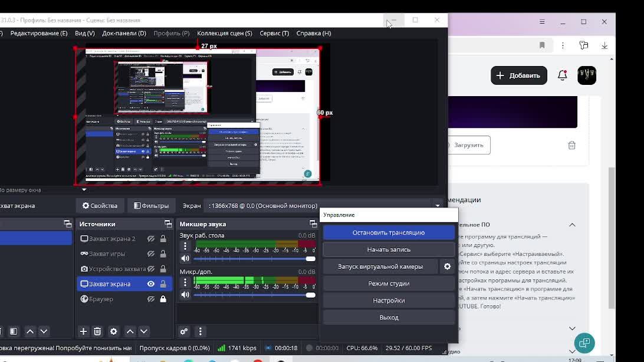
Task: Open the three-dot menu for Звук раб. стола
Action: coord(185,246)
